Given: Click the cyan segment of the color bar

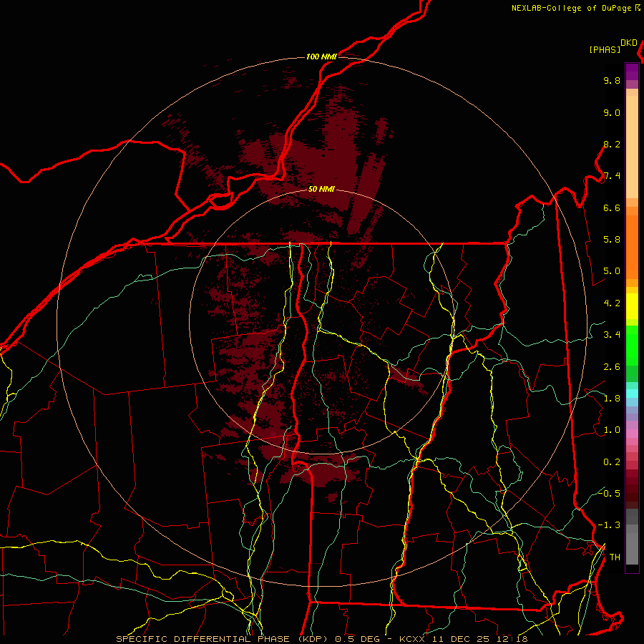Looking at the screenshot, I should click(x=632, y=394).
